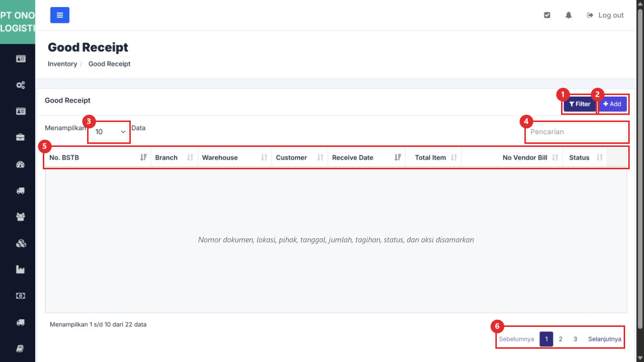Open the money bill sidebar icon

click(20, 295)
